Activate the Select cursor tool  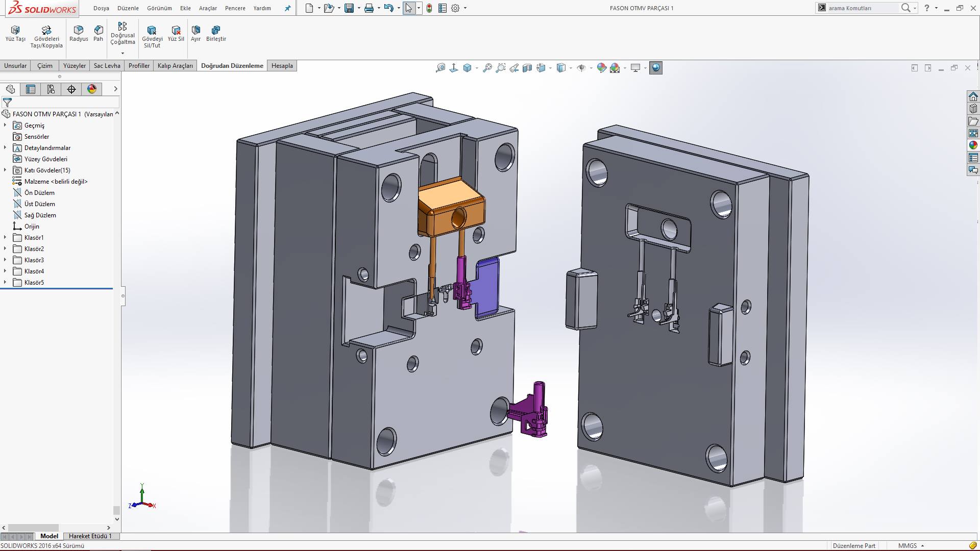tap(409, 8)
